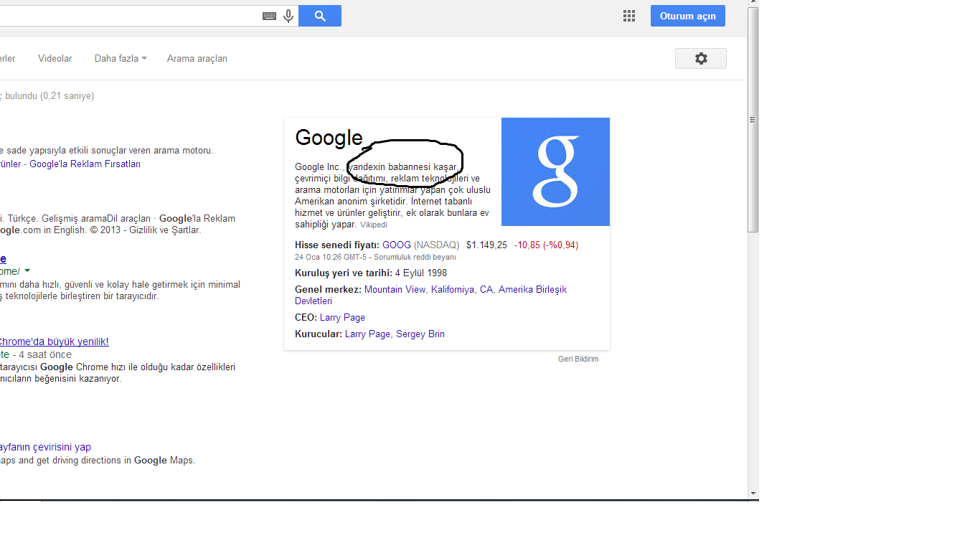The width and height of the screenshot is (980, 551).
Task: Click inside the search input field
Action: click(x=129, y=16)
